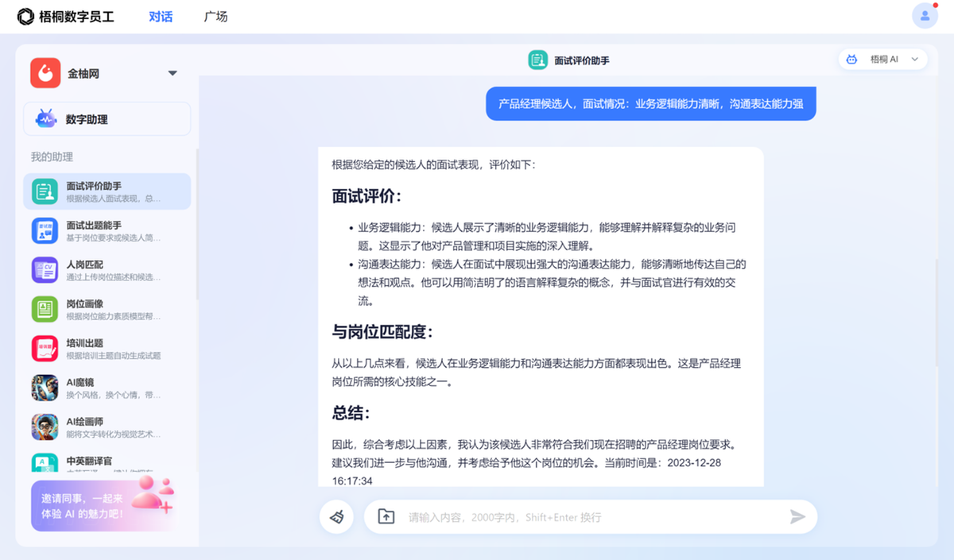Select the 岗位画像 assistant icon

(45, 309)
